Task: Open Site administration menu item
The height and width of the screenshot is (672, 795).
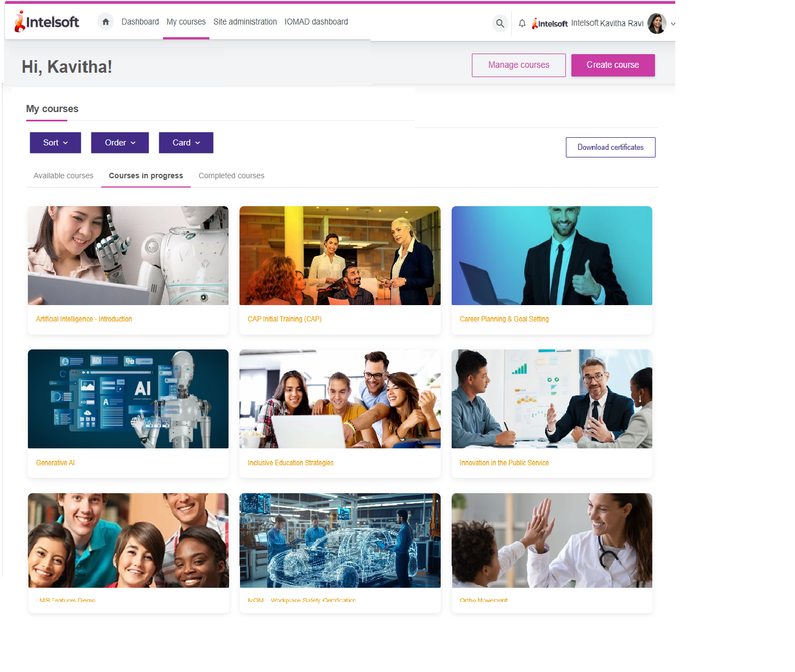Action: point(245,22)
